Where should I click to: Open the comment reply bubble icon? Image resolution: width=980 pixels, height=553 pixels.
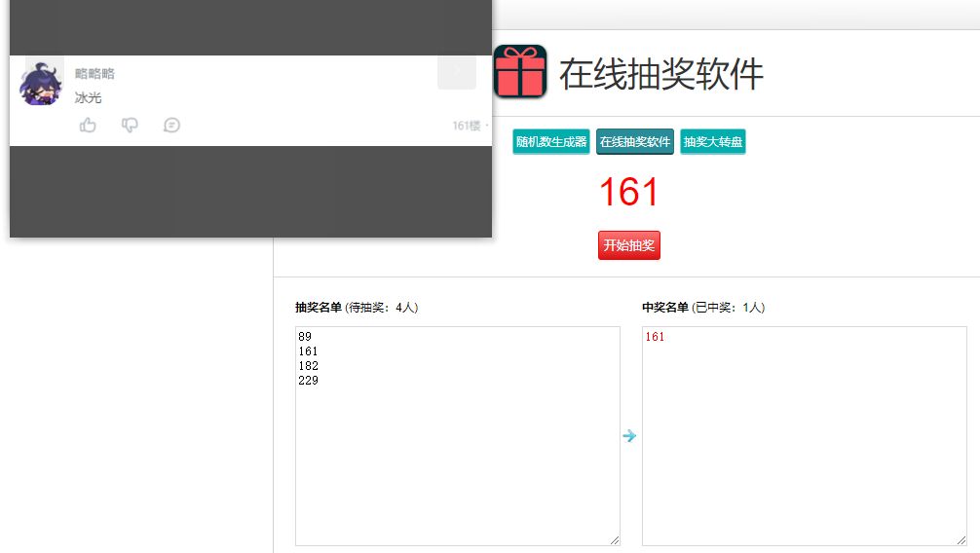tap(171, 125)
